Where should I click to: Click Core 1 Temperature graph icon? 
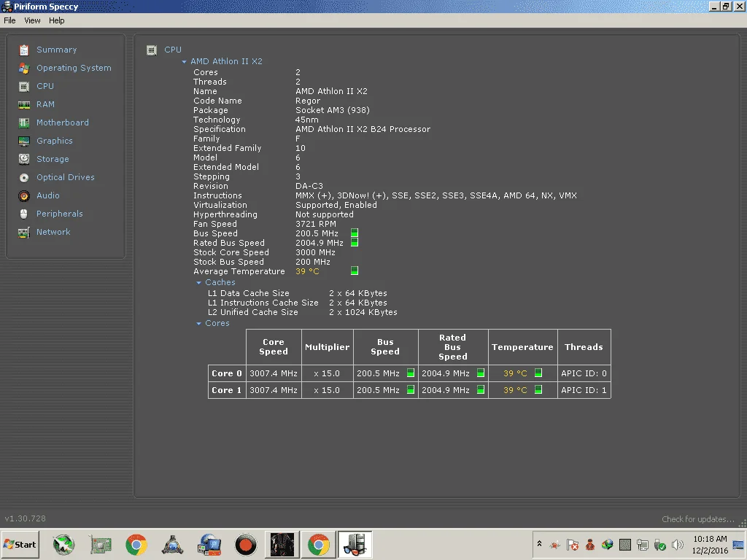(538, 389)
